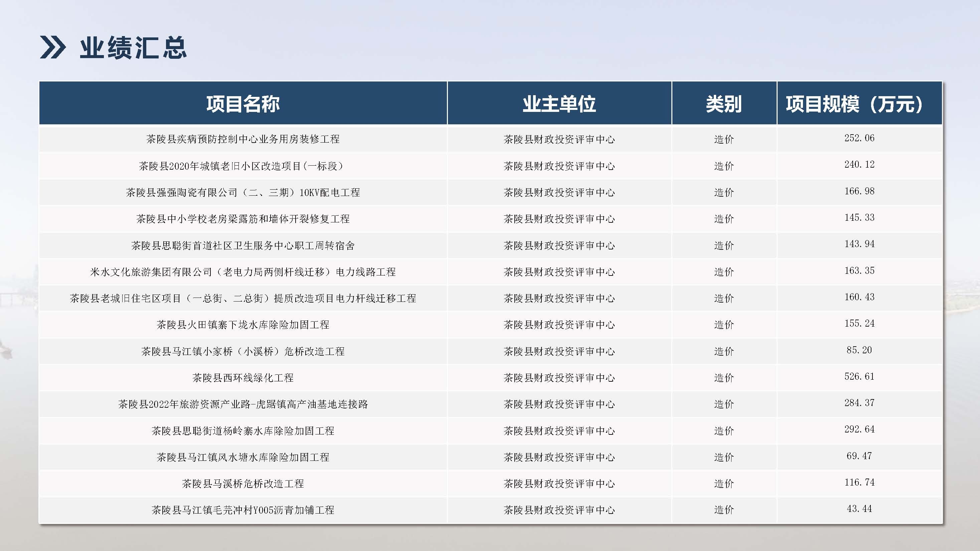The image size is (980, 551).
Task: Click the value 116.74
Action: click(859, 482)
